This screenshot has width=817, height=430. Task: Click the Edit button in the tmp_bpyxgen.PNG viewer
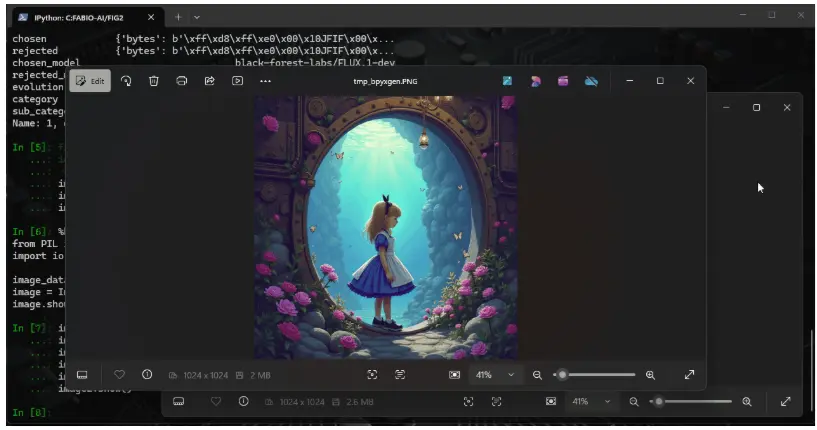[91, 81]
